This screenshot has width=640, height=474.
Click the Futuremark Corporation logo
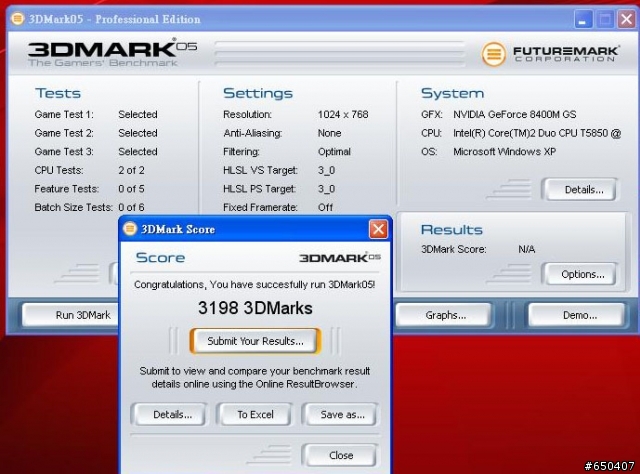coord(551,54)
